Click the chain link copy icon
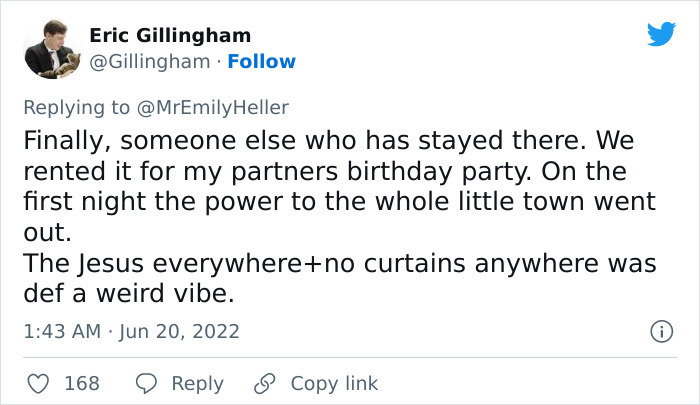The height and width of the screenshot is (405, 700). 266,383
